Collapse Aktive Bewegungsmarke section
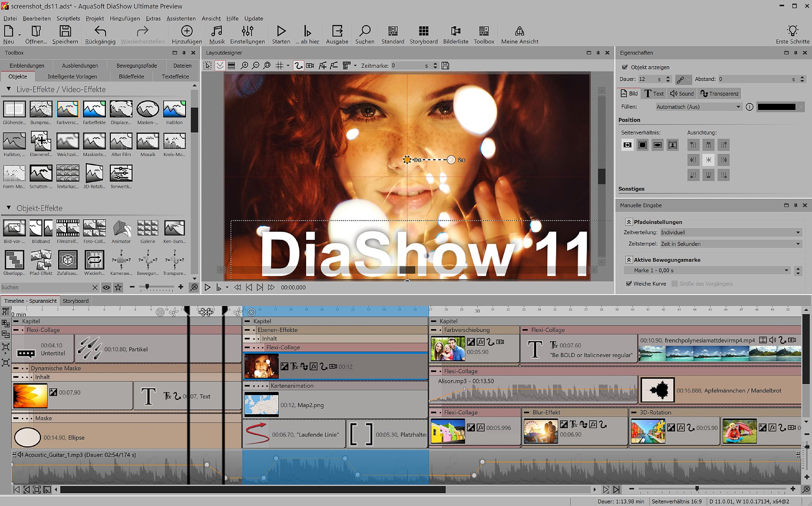This screenshot has width=812, height=506. [x=629, y=260]
